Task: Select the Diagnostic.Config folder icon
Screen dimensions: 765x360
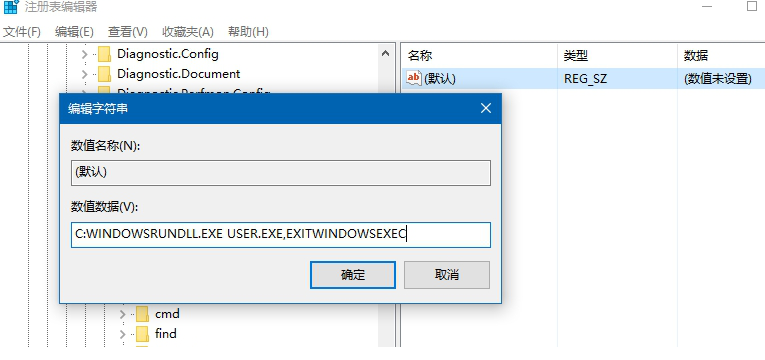Action: point(104,54)
